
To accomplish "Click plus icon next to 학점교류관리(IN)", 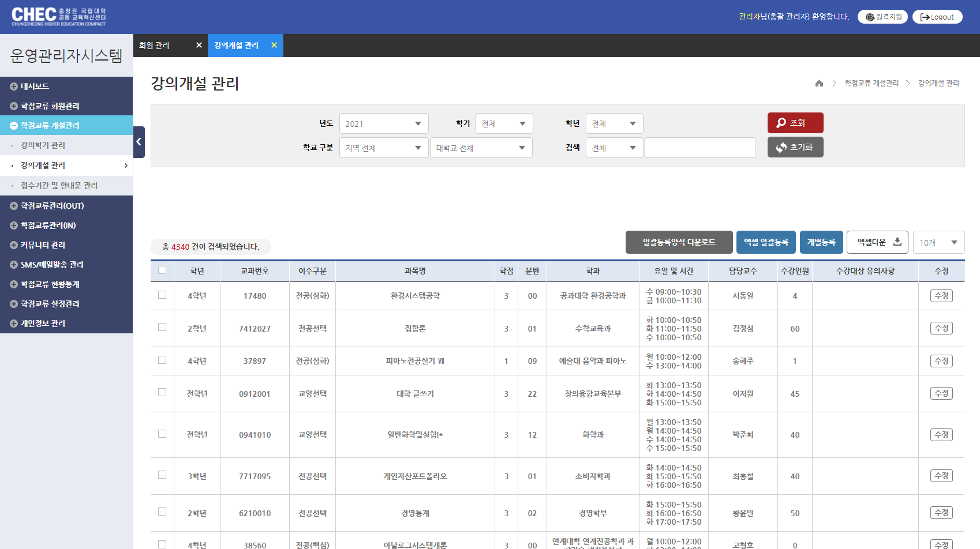I will point(14,225).
